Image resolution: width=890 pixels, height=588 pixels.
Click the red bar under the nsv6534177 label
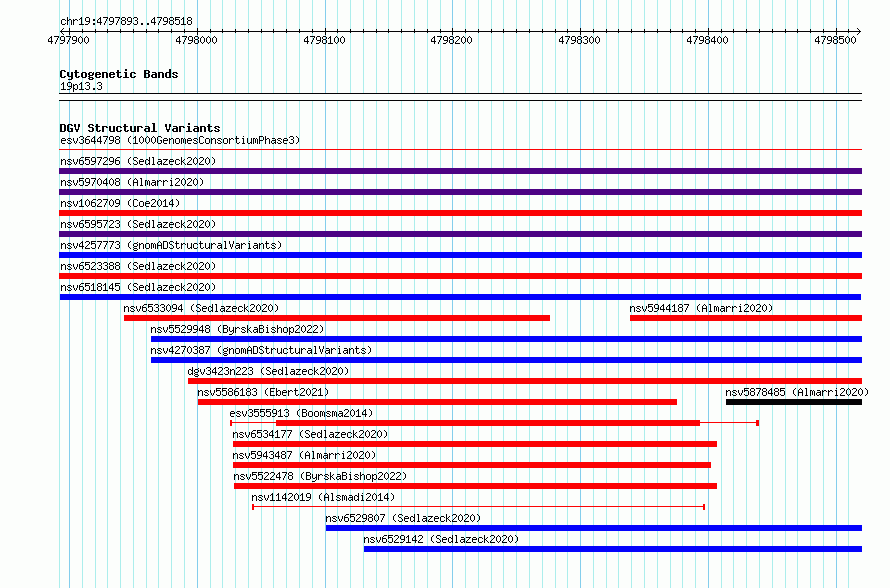[475, 444]
